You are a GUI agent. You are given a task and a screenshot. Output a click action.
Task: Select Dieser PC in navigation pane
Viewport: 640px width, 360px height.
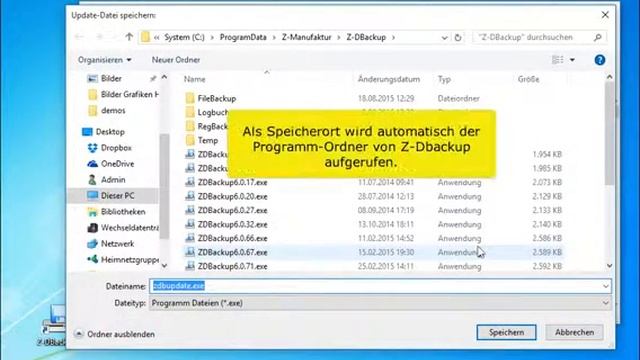click(111, 196)
